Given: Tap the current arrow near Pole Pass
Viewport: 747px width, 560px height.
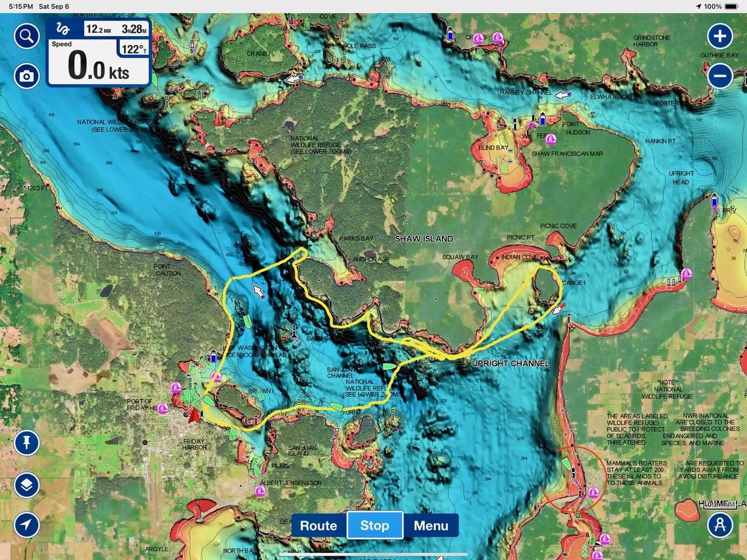Looking at the screenshot, I should 294,78.
